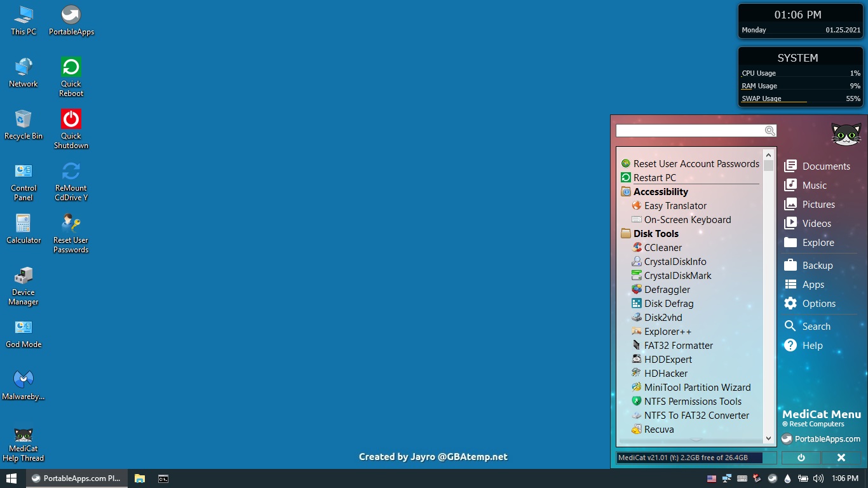Launch Explorer++

(661, 331)
